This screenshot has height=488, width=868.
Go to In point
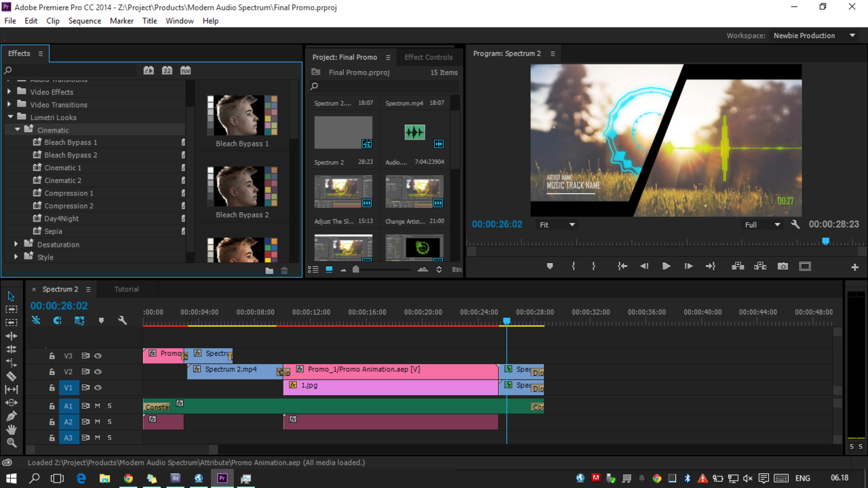coord(622,266)
